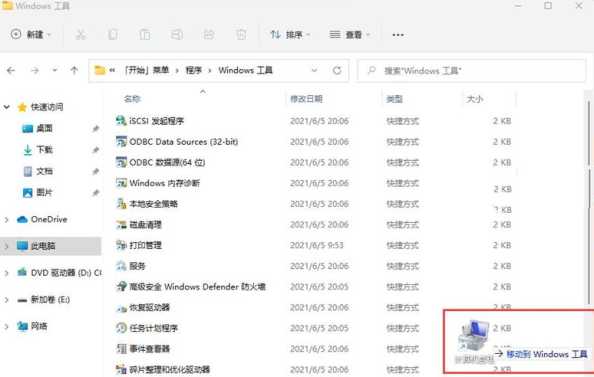Select the 磁盘清理 shortcut icon
594x377 pixels.
(x=121, y=225)
